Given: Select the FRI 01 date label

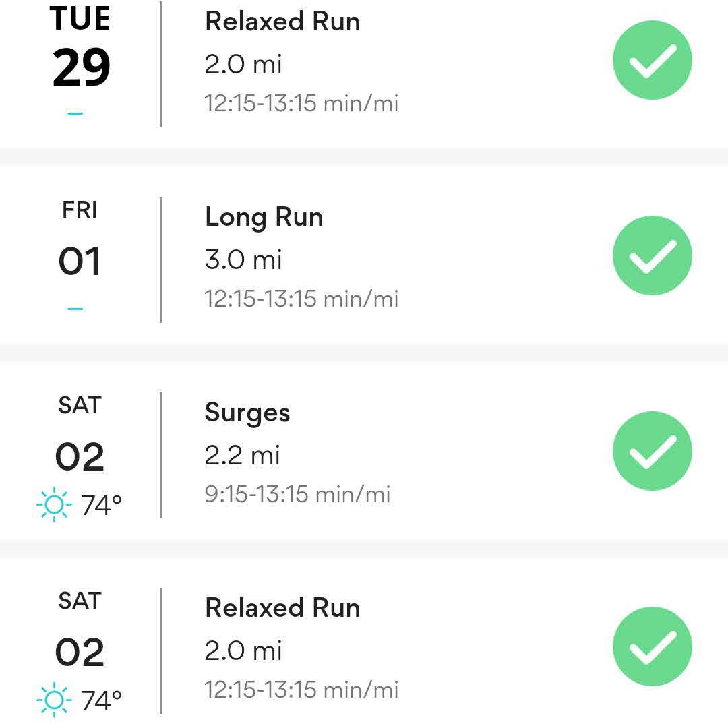Looking at the screenshot, I should click(80, 243).
